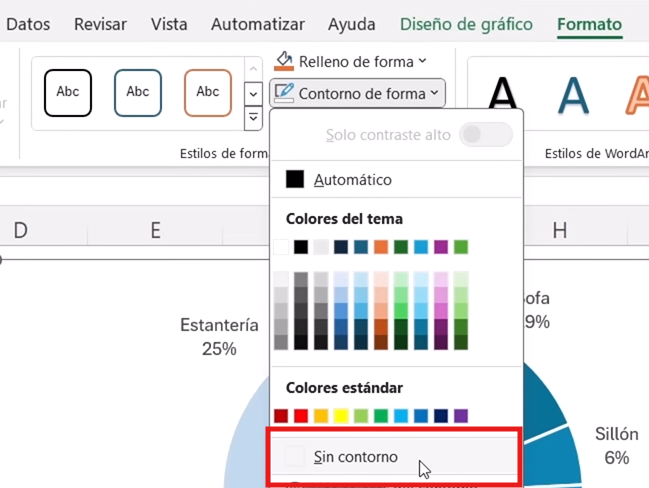
Task: Switch to the Revisar tab
Action: pos(100,24)
